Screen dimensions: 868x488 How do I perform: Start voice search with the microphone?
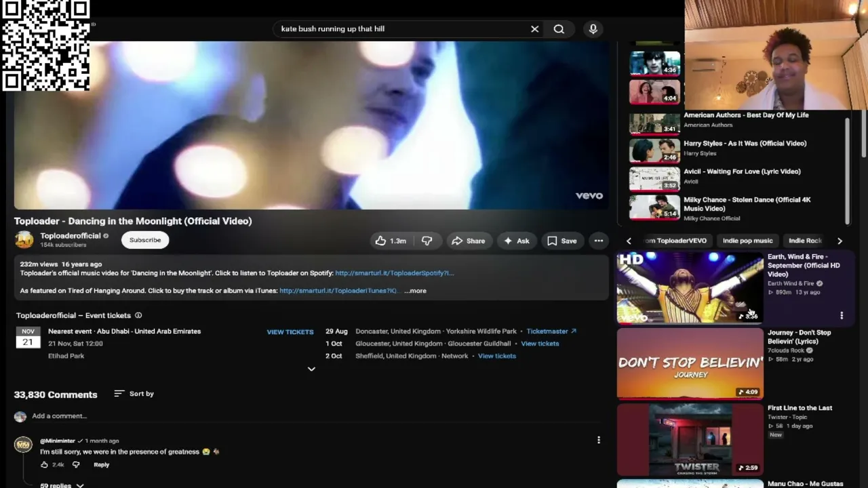593,29
